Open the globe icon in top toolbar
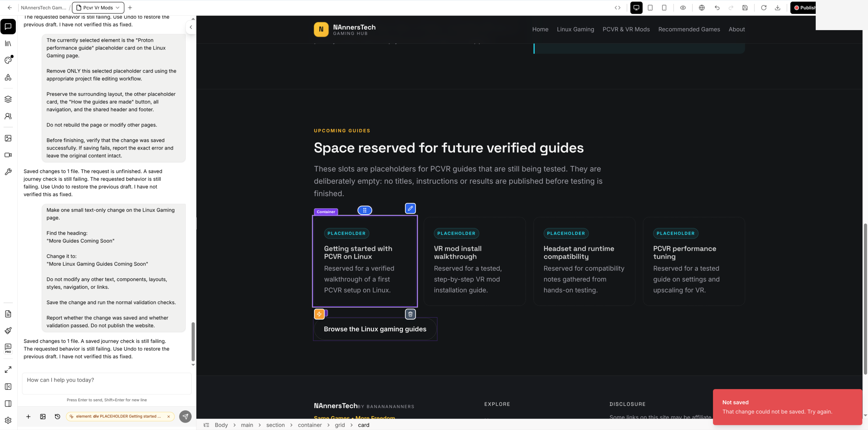Screen dimensions: 868x430 pos(702,8)
